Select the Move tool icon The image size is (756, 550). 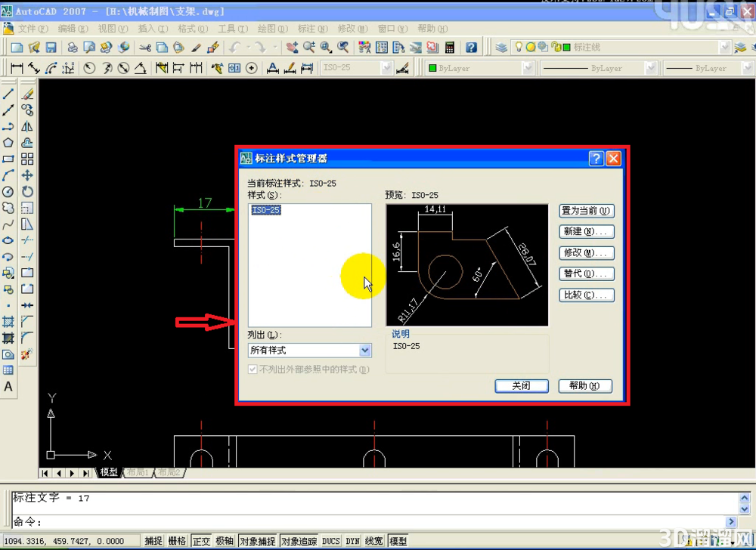[x=27, y=175]
